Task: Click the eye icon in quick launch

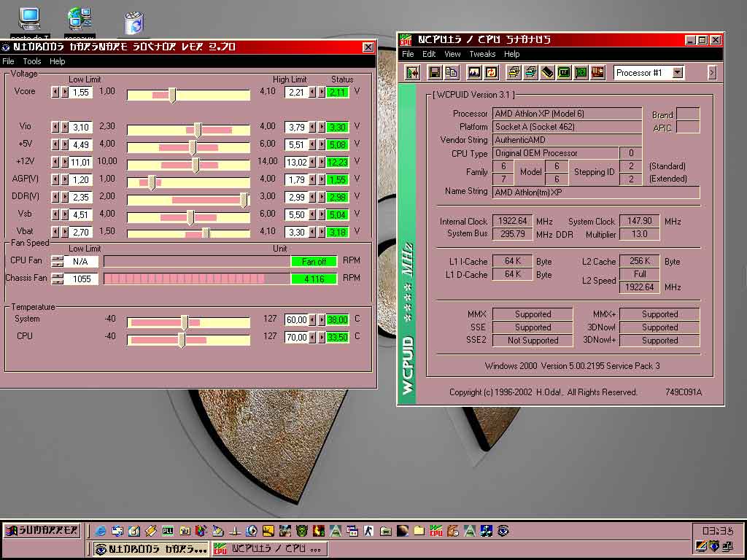Action: (x=503, y=531)
